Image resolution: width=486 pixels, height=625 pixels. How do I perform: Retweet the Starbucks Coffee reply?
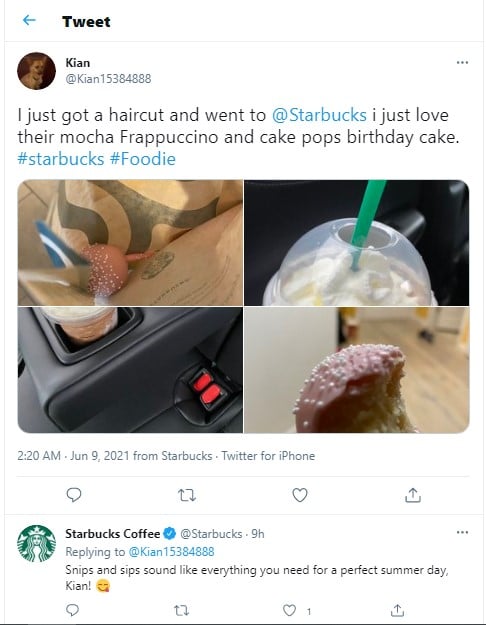(181, 610)
